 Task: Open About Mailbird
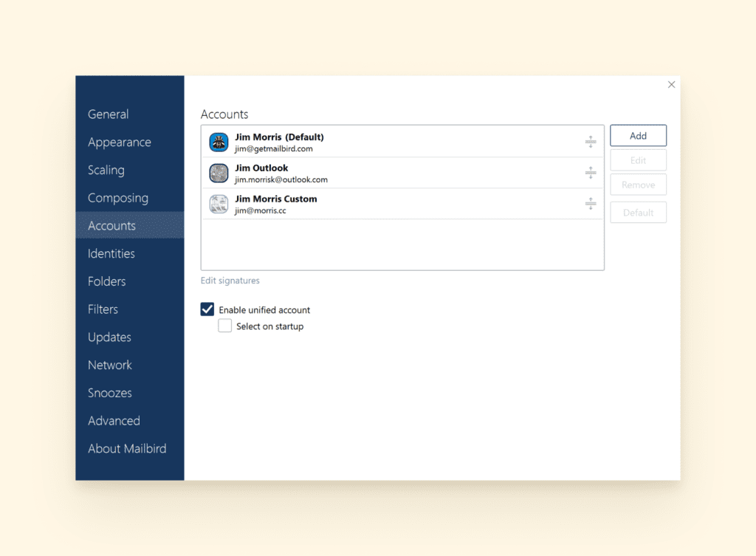tap(127, 449)
